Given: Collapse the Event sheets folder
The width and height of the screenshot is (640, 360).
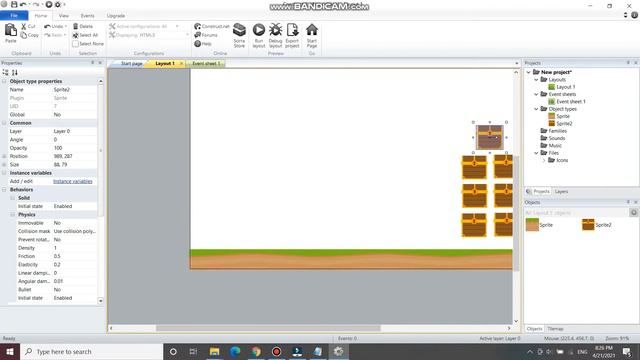Looking at the screenshot, I should click(536, 94).
